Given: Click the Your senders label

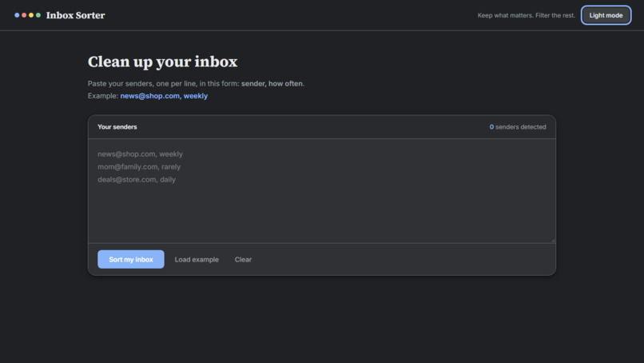Looking at the screenshot, I should 117,127.
